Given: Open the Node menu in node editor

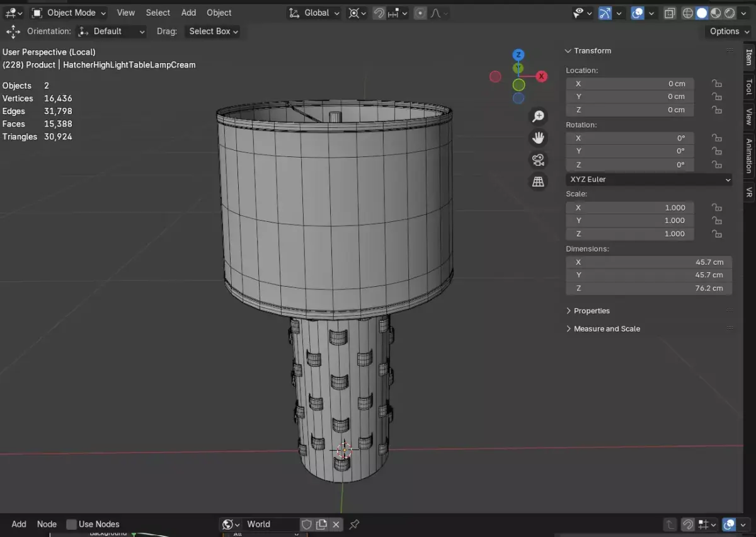Looking at the screenshot, I should click(x=47, y=524).
